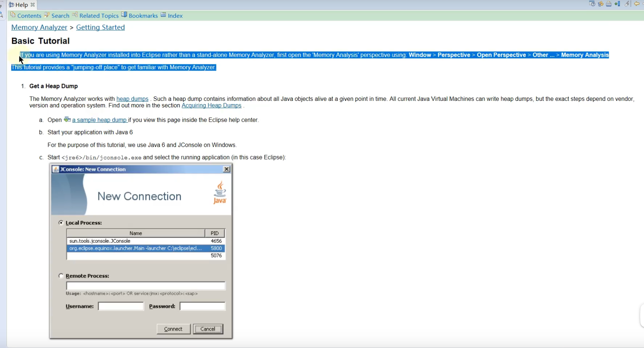
Task: Follow the Memory Analyzer breadcrumb link
Action: click(39, 27)
